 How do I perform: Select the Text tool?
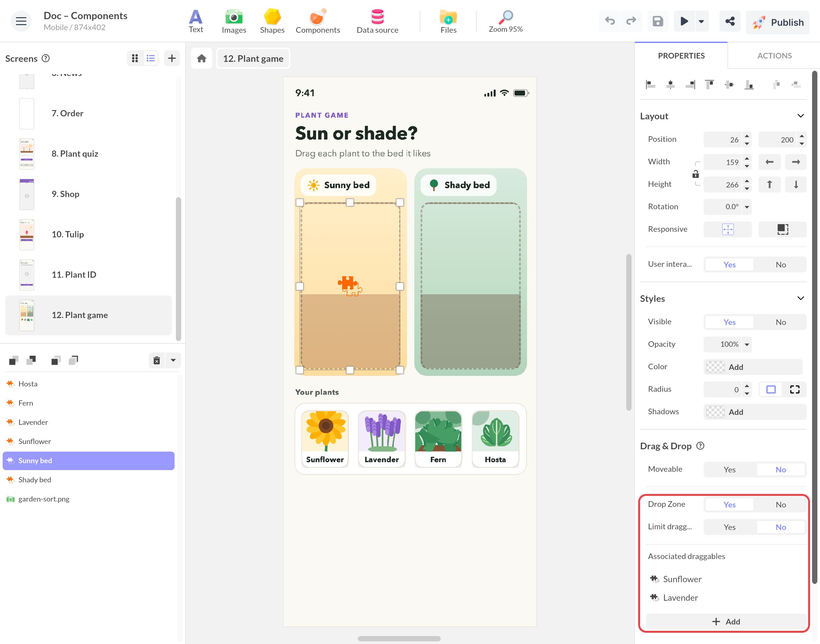[196, 21]
